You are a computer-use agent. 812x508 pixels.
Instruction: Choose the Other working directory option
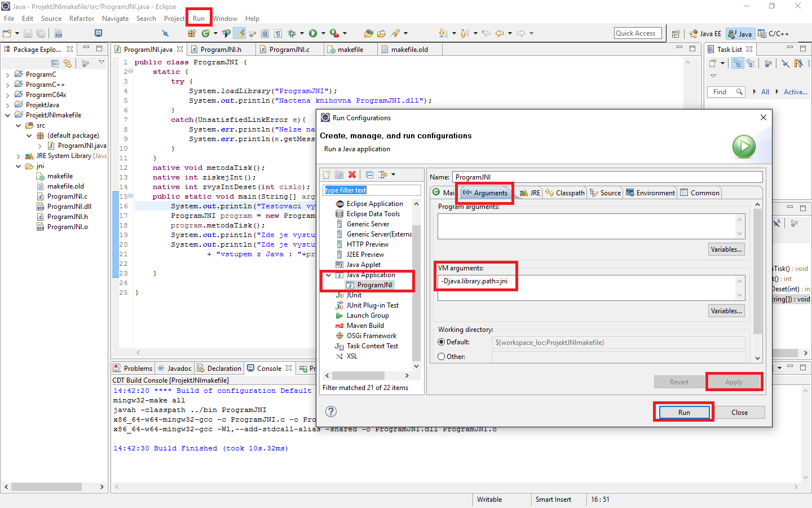pyautogui.click(x=441, y=356)
